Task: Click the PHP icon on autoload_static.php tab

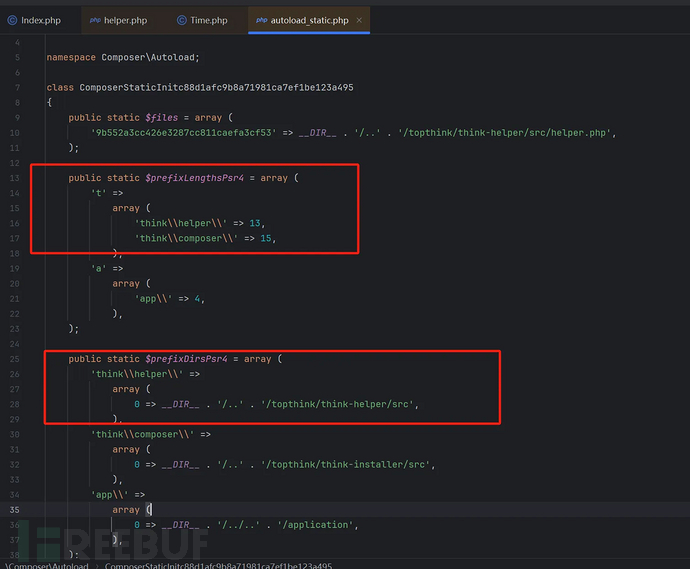Action: 261,20
